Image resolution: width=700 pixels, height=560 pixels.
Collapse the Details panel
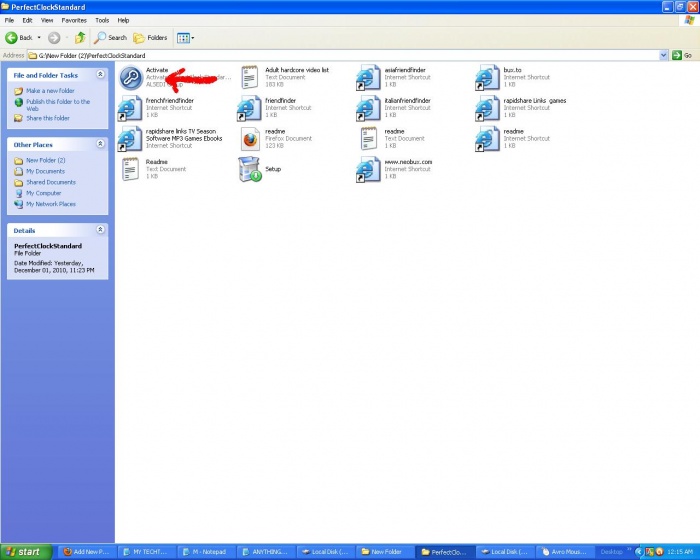click(x=100, y=230)
